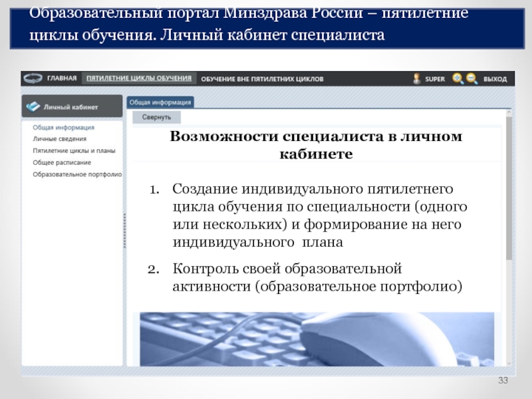Switch to the Общая информация tab
This screenshot has height=399, width=532.
tap(160, 102)
